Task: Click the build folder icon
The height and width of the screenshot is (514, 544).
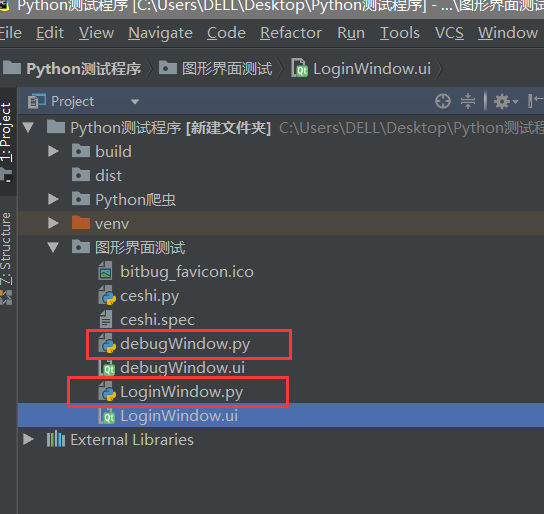Action: pos(80,151)
